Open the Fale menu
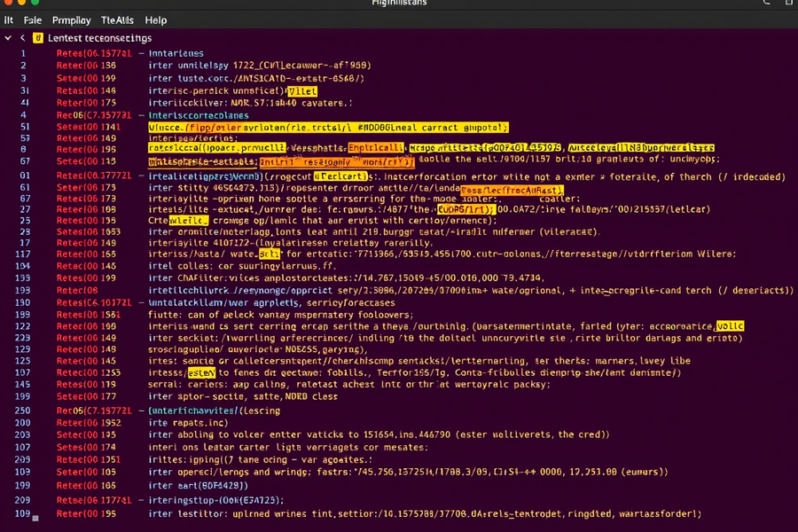This screenshot has height=532, width=798. tap(33, 20)
